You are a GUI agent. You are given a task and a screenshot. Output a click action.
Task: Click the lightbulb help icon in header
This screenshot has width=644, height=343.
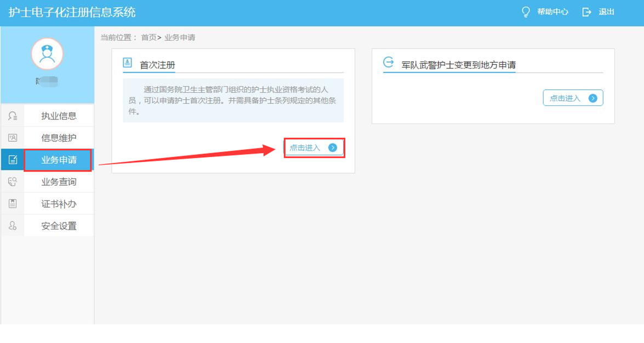[x=526, y=12]
